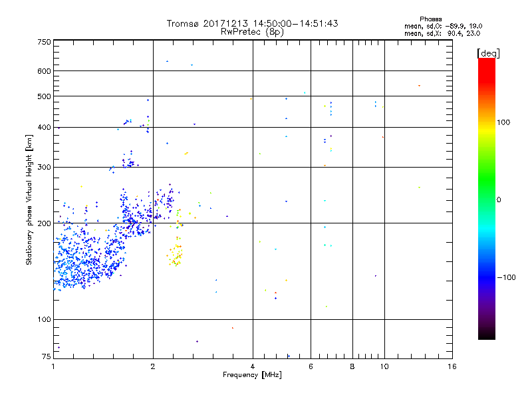Click the colorbar tick label '0'
Viewport: 532px width, 399px height.
pyautogui.click(x=499, y=200)
